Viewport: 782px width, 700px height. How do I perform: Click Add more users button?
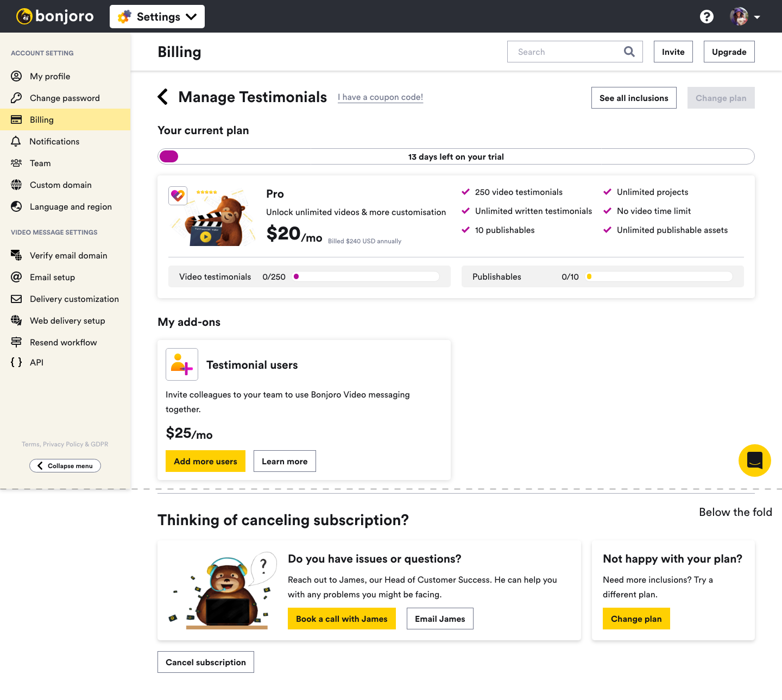pyautogui.click(x=205, y=461)
